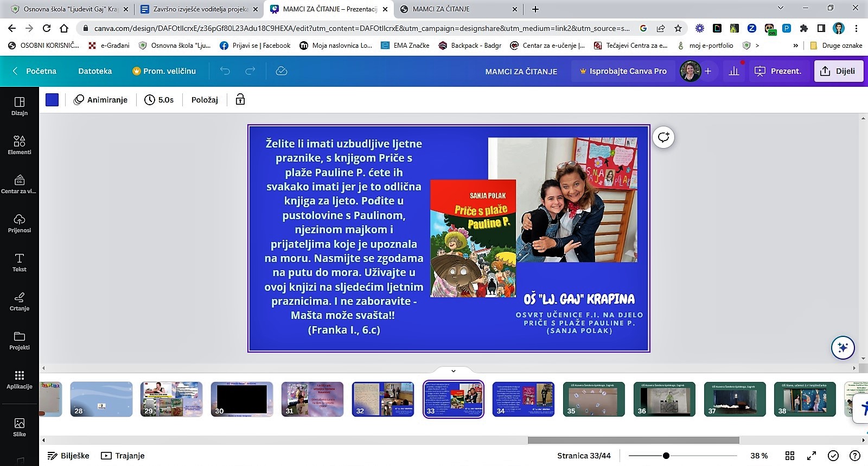The image size is (868, 466).
Task: Open the Datoteka menu
Action: coord(95,71)
